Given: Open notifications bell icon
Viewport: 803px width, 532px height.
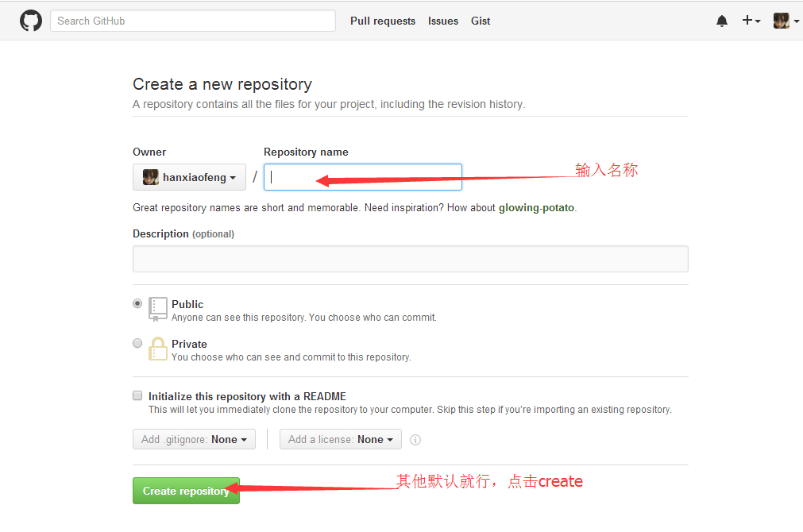Looking at the screenshot, I should tap(722, 21).
